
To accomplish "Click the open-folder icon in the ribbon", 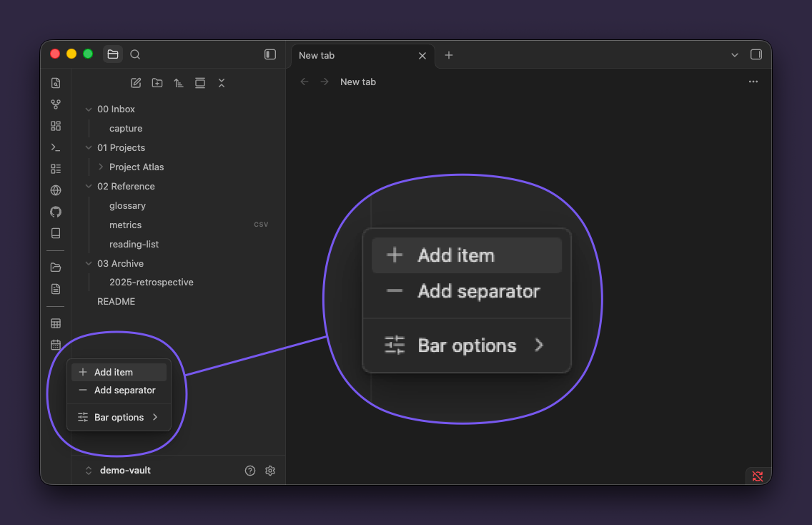I will click(x=56, y=268).
